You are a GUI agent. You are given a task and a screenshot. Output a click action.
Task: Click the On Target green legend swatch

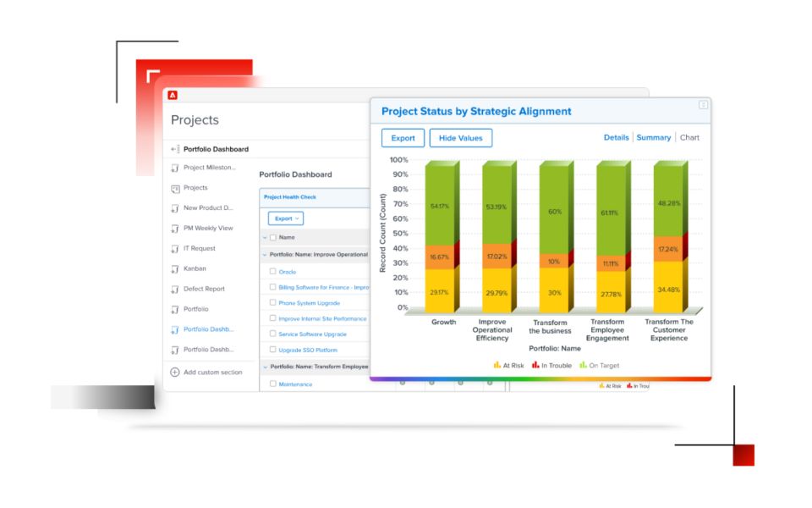pyautogui.click(x=582, y=366)
